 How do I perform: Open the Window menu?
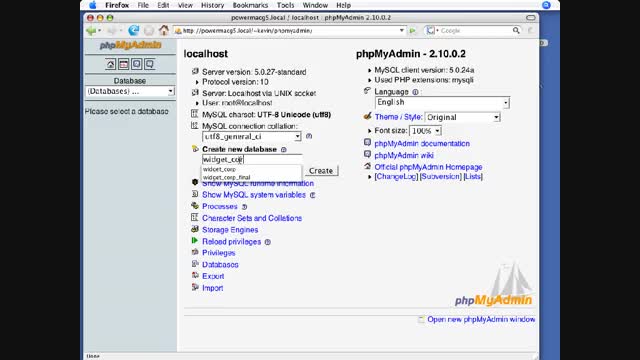pos(315,5)
